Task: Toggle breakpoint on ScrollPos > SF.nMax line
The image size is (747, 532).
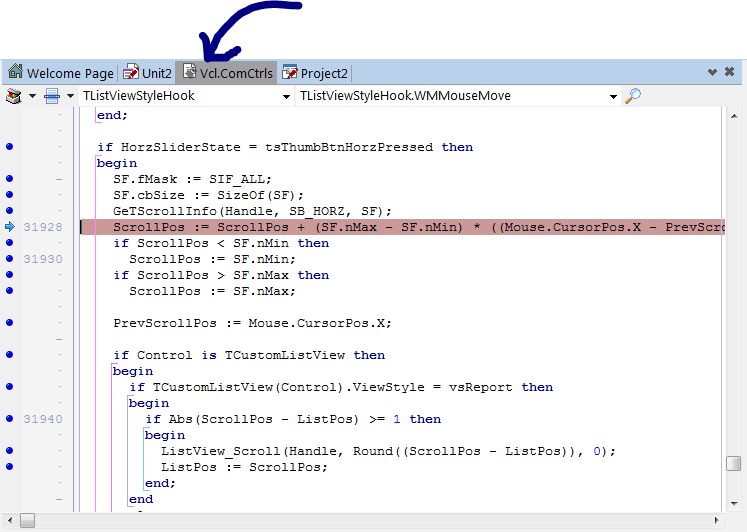Action: click(x=10, y=274)
